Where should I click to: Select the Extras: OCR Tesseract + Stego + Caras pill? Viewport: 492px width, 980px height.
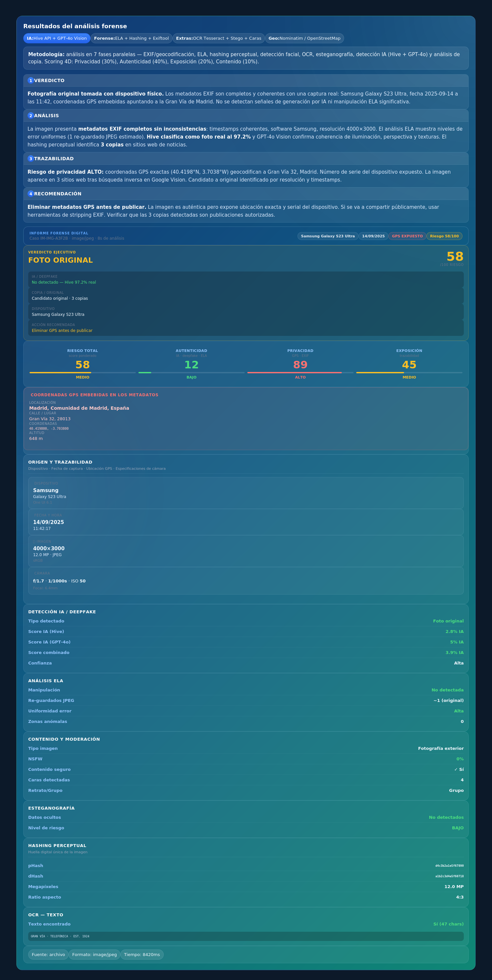[219, 38]
